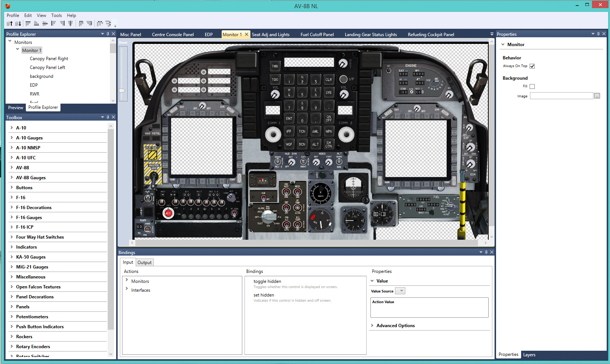610x364 pixels.
Task: Click the pushpin icon on Toolbox panel
Action: pyautogui.click(x=108, y=117)
